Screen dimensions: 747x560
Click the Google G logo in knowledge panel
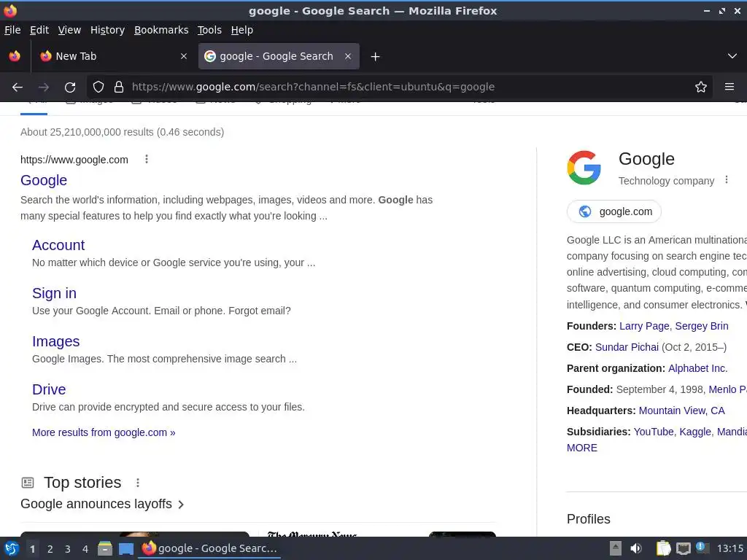[x=584, y=168]
